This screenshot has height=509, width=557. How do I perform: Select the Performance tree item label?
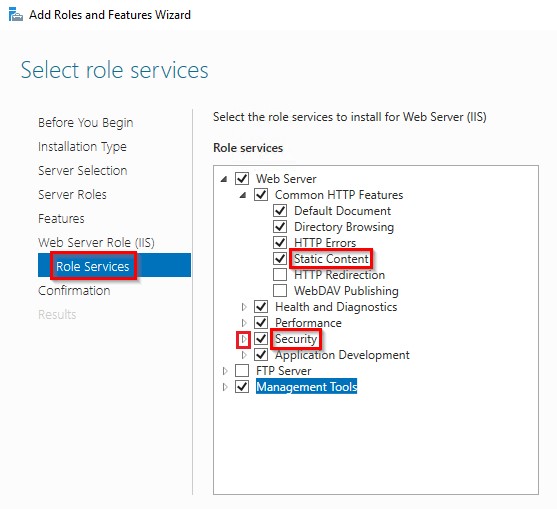pyautogui.click(x=308, y=323)
